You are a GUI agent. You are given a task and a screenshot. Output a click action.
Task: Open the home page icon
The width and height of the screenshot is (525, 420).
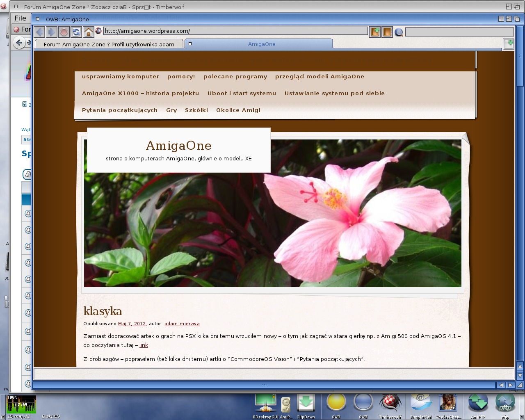89,32
